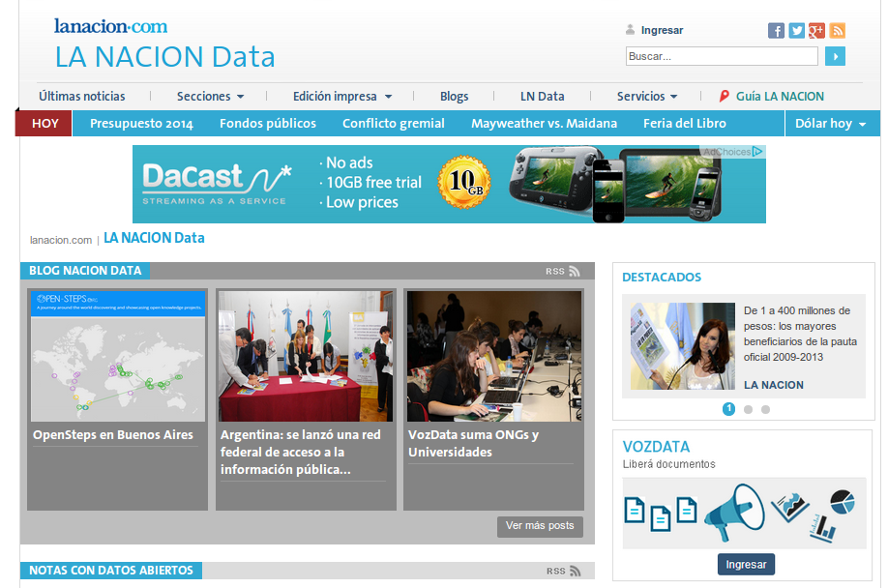Open the LN Data menu item
Viewport: 888px width, 588px height.
tap(543, 96)
